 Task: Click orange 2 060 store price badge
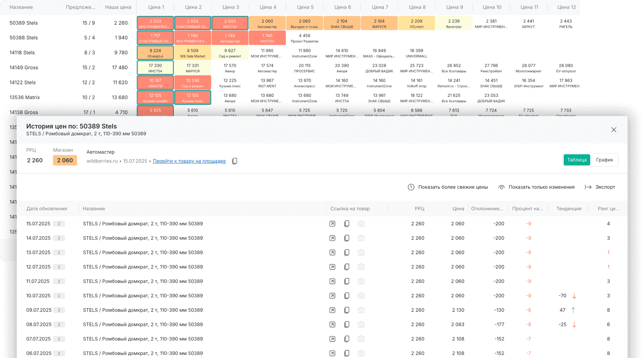[x=65, y=161]
